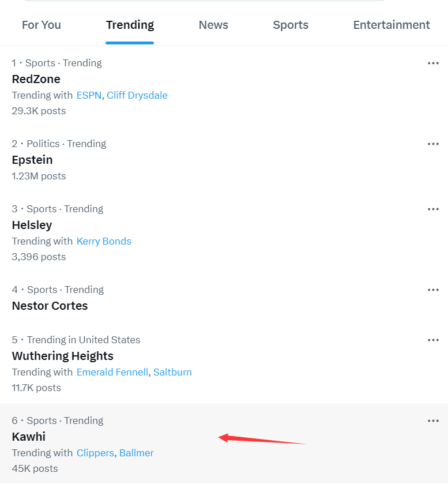Open more options for Wuthering Heights trend

click(x=433, y=340)
